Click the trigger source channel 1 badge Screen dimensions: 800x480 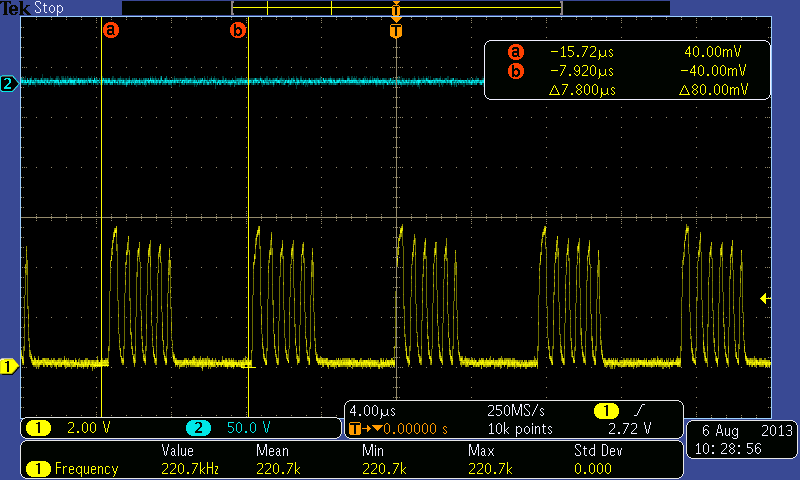(x=606, y=411)
